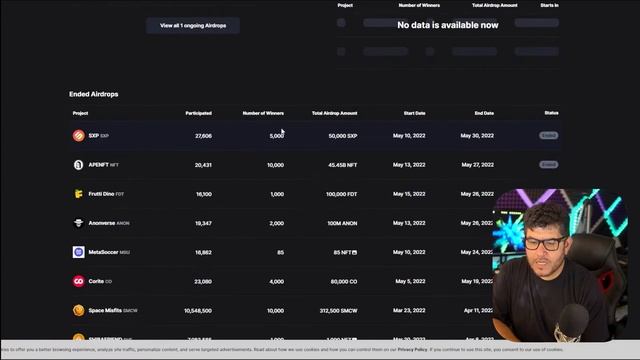The height and width of the screenshot is (360, 640).
Task: Click Total Airdrop Amount header in Ended Airdrops
Action: pos(335,113)
